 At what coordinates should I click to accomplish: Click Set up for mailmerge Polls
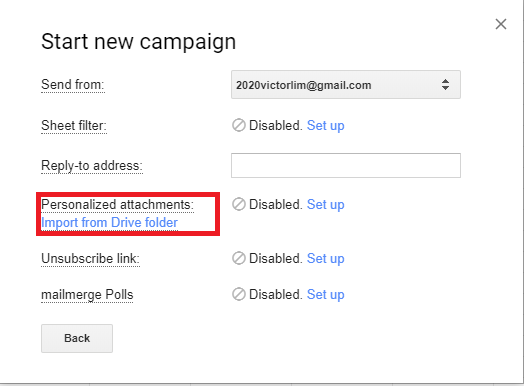pyautogui.click(x=325, y=295)
